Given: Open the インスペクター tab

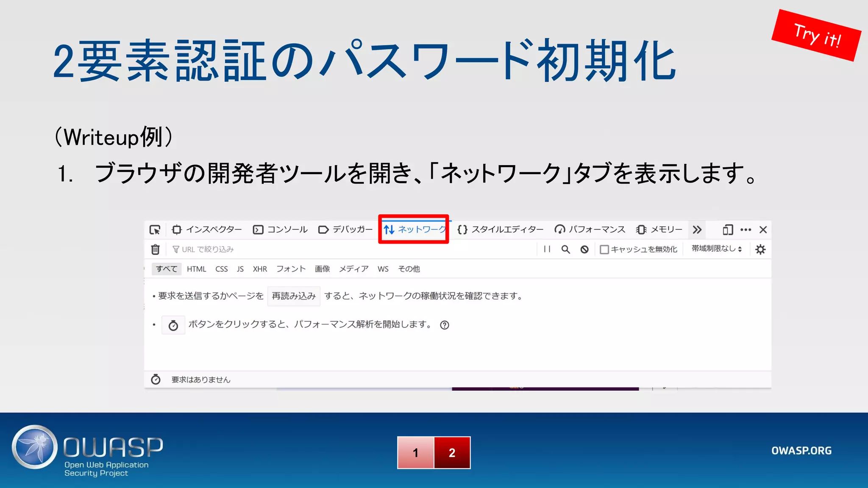Looking at the screenshot, I should (x=207, y=230).
